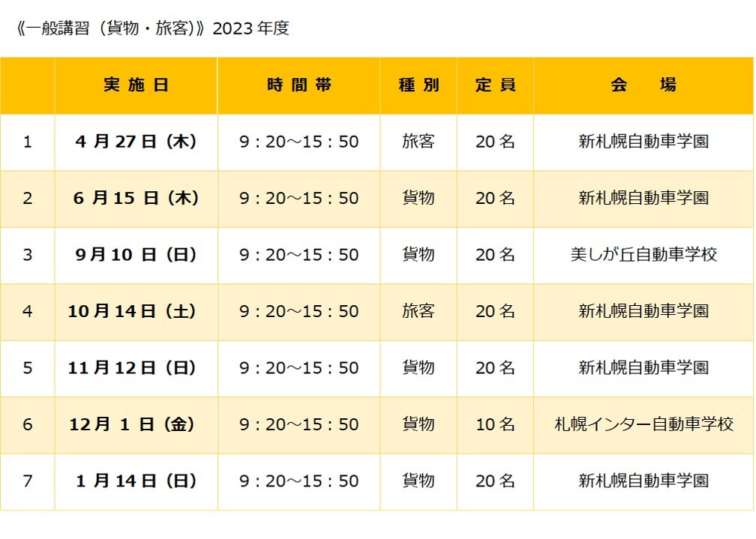This screenshot has width=756, height=539.
Task: Click the 12月1日(金) date cell
Action: pyautogui.click(x=136, y=425)
